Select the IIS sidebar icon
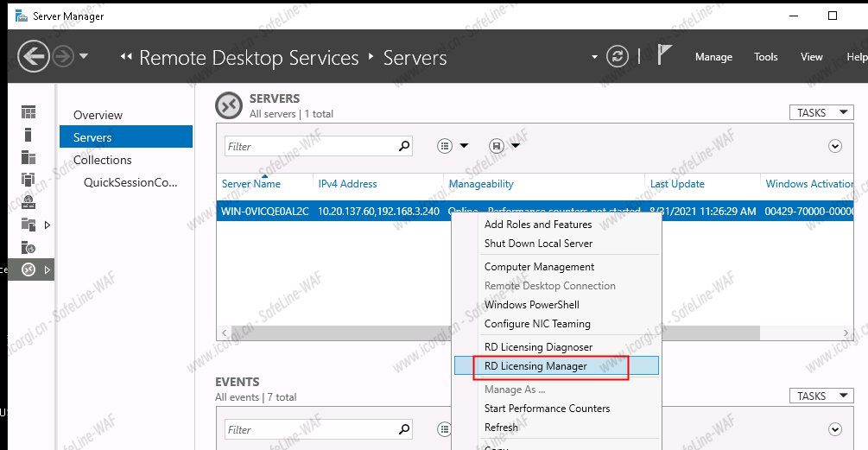The width and height of the screenshot is (868, 450). [29, 247]
